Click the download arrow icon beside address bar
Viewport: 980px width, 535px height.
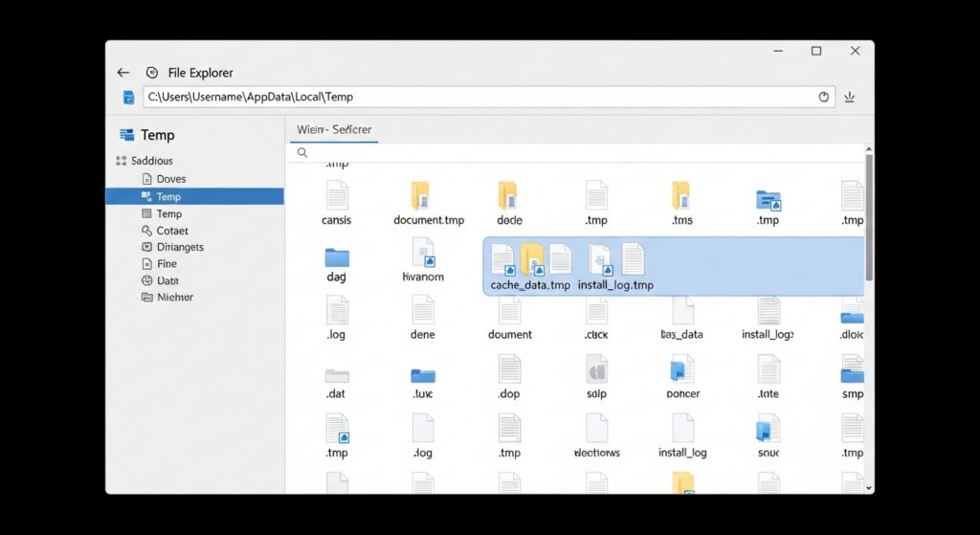(x=849, y=97)
